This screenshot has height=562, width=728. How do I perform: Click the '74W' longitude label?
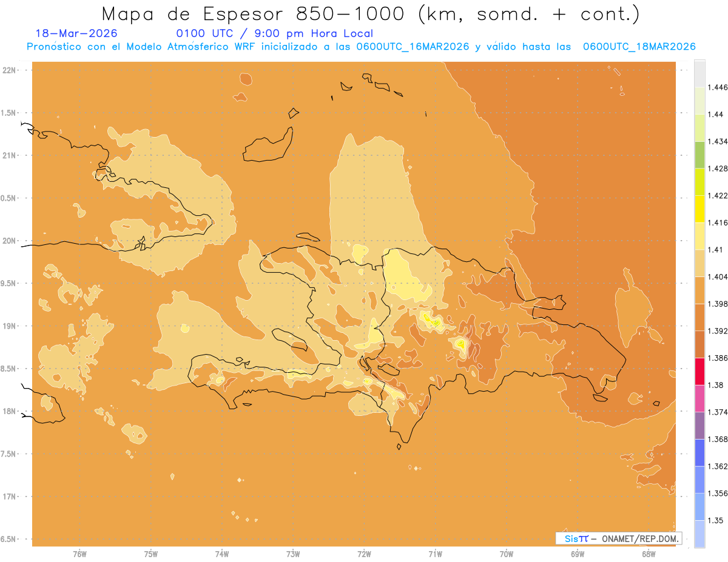(222, 554)
